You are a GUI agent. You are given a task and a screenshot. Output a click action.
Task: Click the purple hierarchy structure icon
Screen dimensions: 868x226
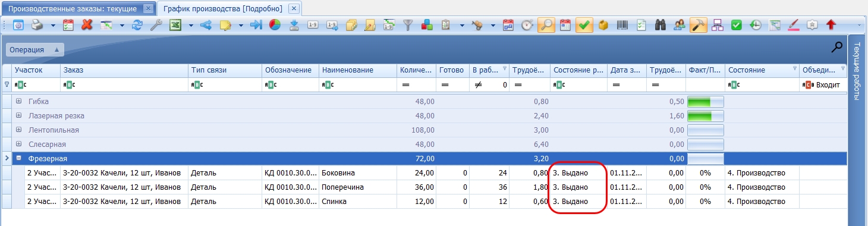tap(717, 25)
